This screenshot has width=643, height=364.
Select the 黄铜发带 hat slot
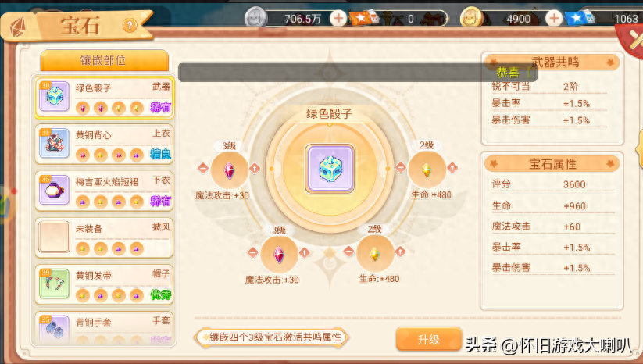pos(104,284)
